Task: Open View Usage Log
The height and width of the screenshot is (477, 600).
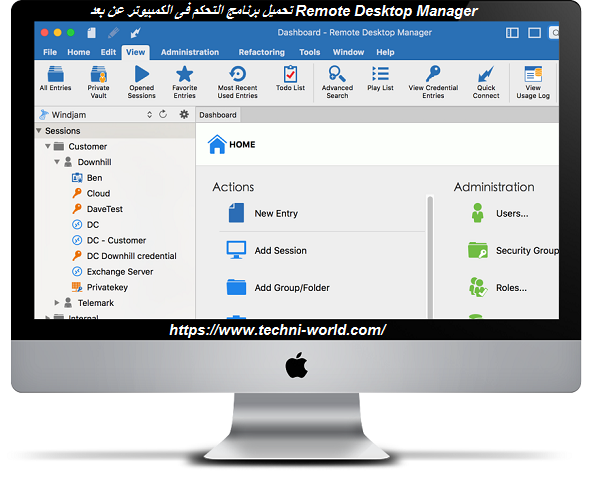Action: coord(533,82)
